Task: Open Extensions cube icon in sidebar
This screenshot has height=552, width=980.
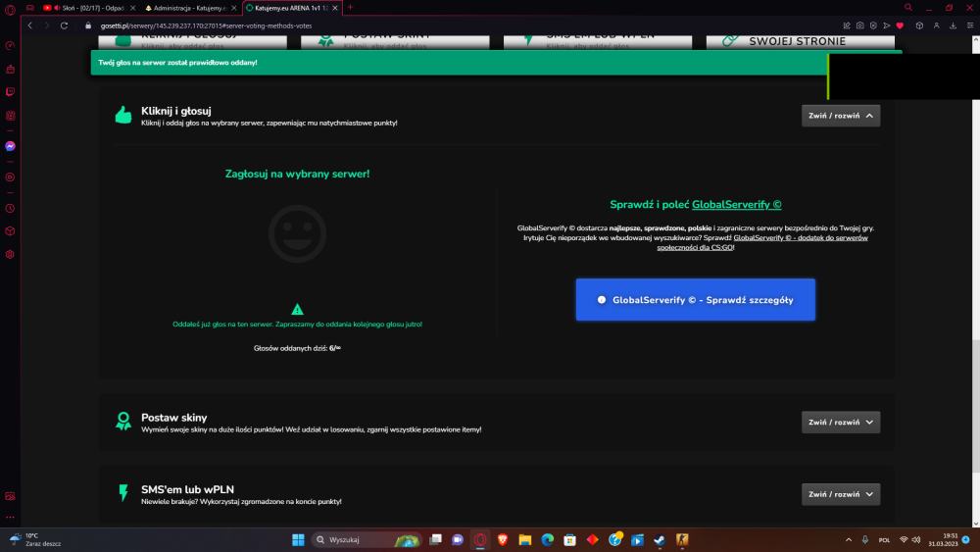Action: click(10, 231)
